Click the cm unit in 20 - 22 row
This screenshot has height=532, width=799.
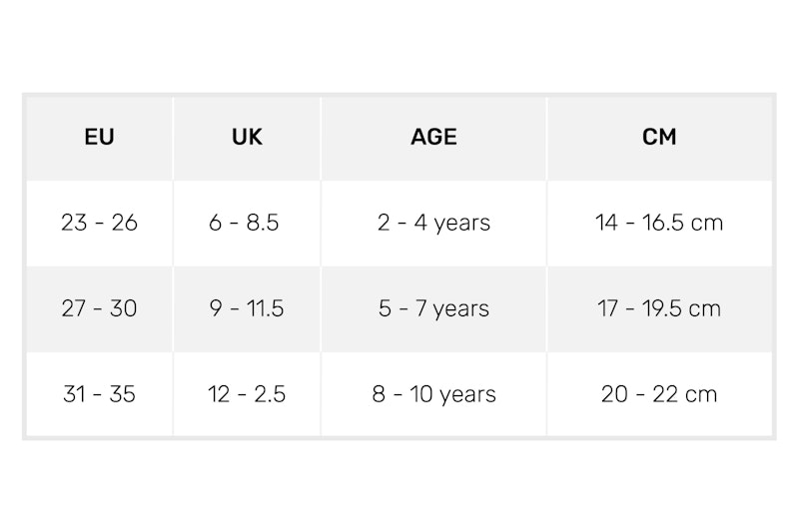point(700,395)
